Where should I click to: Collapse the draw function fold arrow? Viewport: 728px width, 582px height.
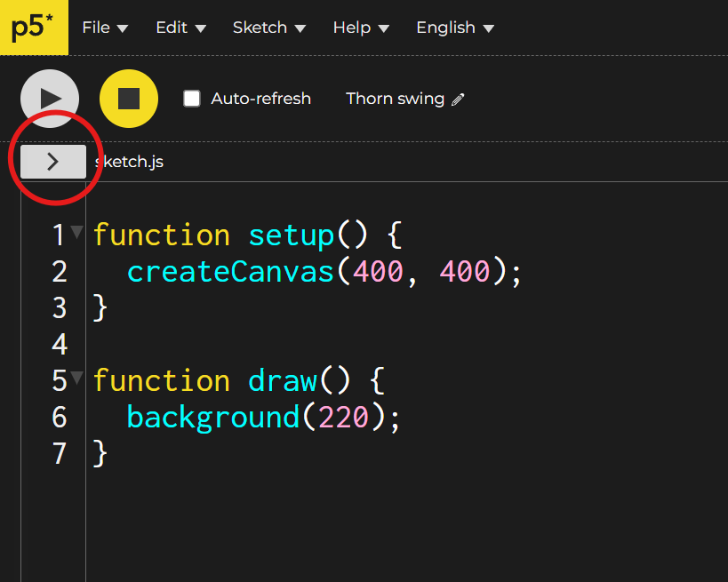pyautogui.click(x=77, y=379)
